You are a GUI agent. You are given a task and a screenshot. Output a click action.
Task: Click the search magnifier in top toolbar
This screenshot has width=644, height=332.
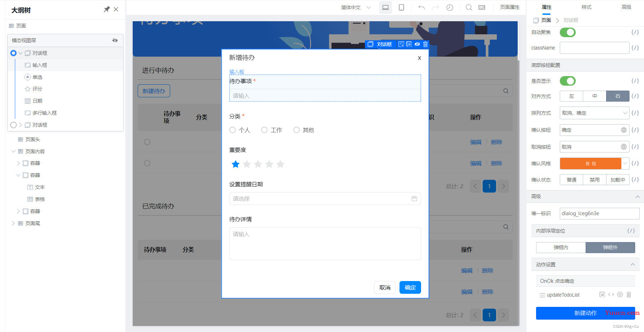coord(468,7)
